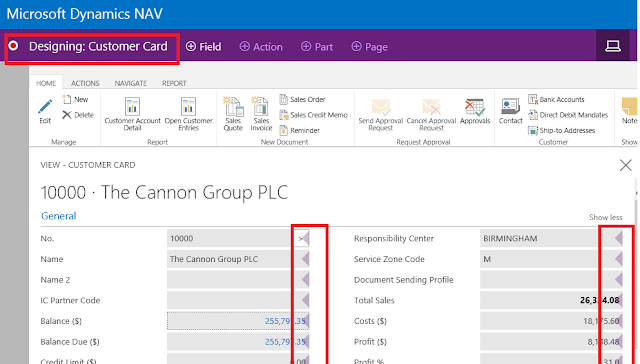Screen dimensions: 640x364
Task: Open Customer Entries report icon
Action: (188, 108)
